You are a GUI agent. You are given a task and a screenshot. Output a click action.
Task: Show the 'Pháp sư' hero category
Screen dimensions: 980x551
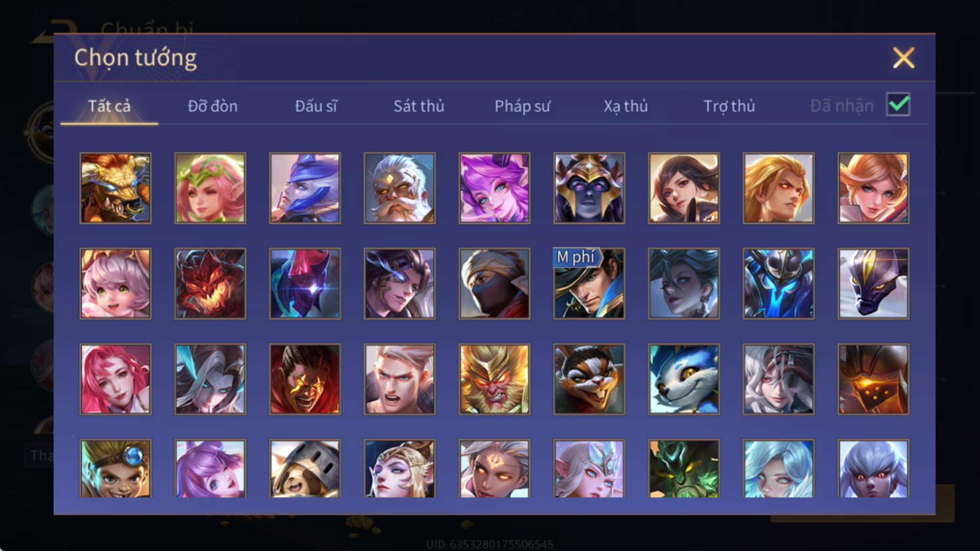[522, 106]
